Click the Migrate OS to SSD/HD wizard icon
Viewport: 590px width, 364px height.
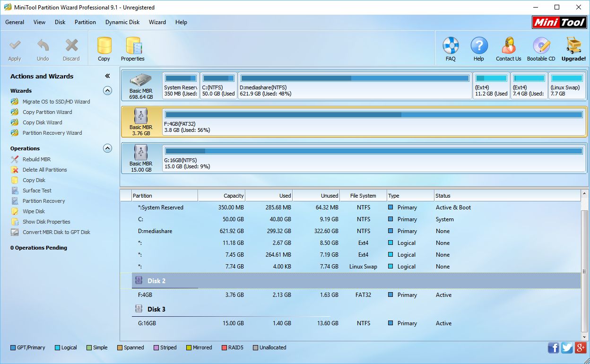pos(15,102)
